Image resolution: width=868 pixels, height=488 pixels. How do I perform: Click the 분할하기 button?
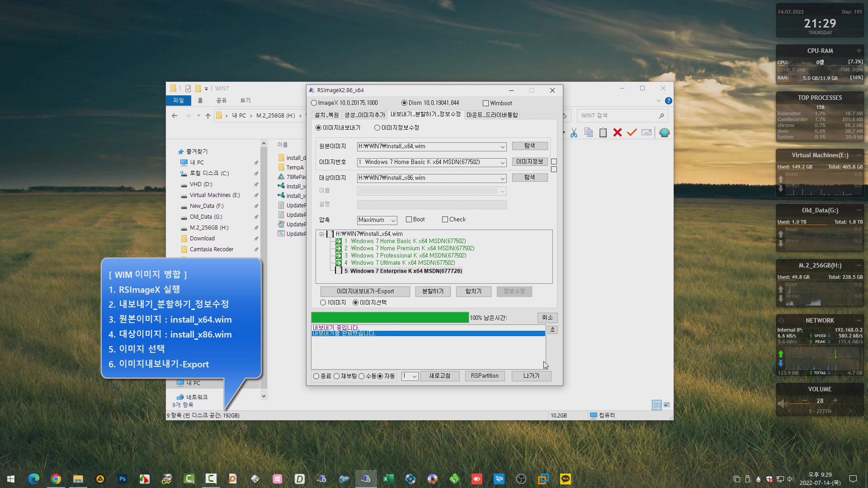pos(433,291)
